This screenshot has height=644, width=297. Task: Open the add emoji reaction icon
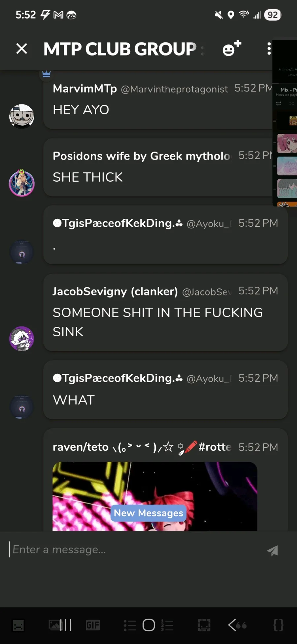point(232,49)
